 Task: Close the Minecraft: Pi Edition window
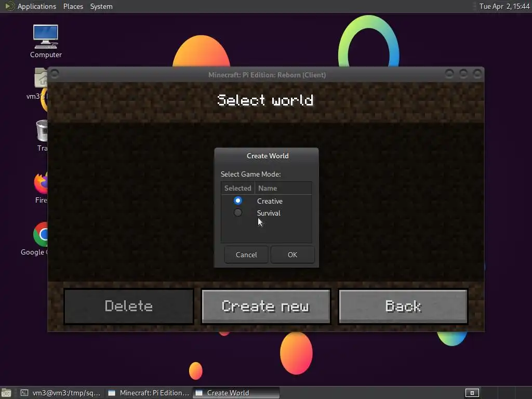(477, 74)
